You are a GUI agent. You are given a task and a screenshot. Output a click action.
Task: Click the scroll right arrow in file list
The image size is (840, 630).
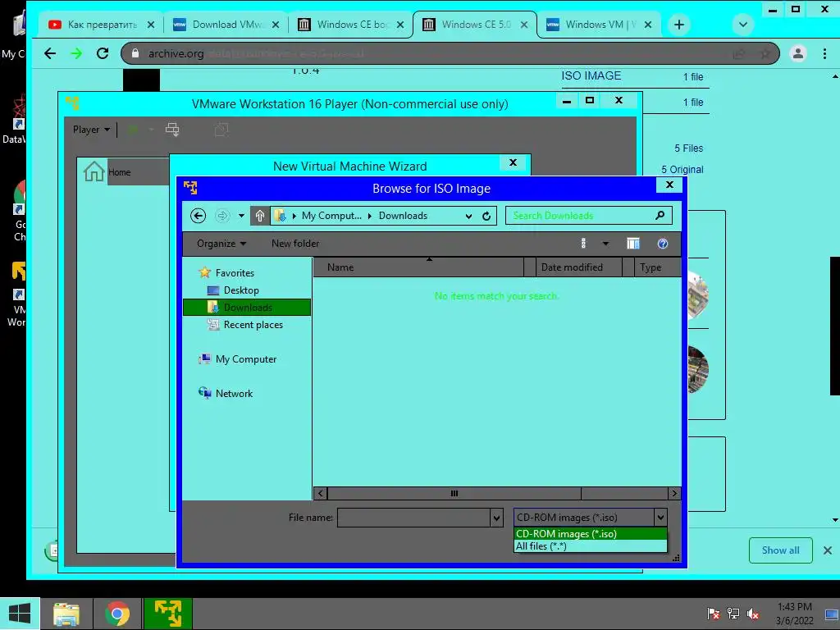[674, 493]
